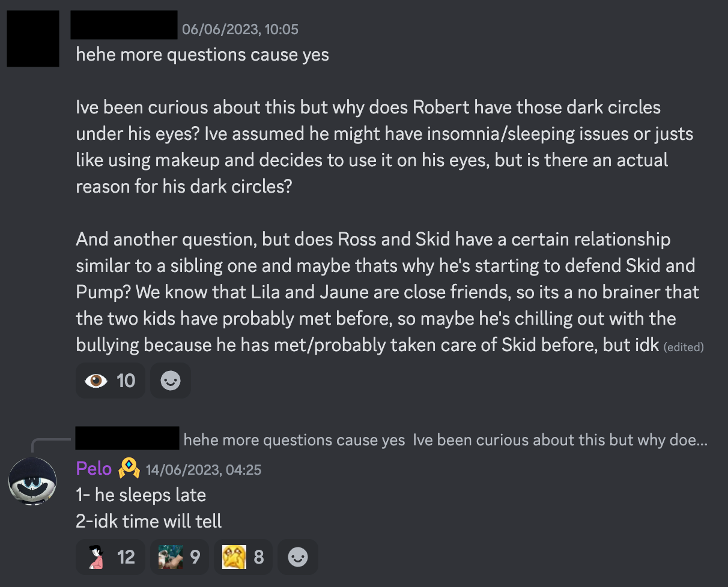This screenshot has height=587, width=728.
Task: Click the 06/06/2023, 10:05 timestamp
Action: (240, 29)
